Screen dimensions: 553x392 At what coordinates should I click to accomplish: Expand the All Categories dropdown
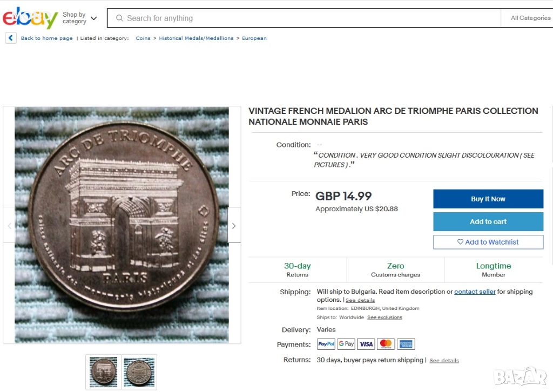[x=530, y=18]
